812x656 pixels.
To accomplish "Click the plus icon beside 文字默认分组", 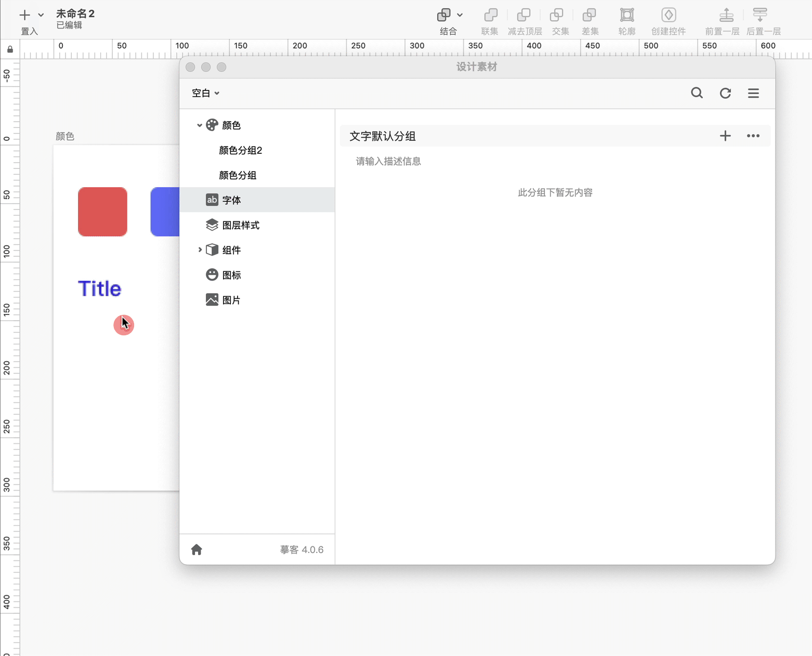I will click(x=725, y=136).
